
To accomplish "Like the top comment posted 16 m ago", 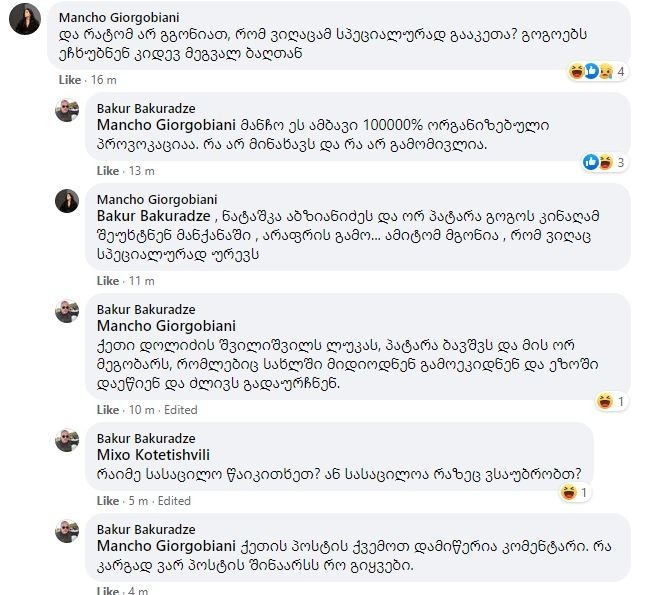I will coord(70,80).
